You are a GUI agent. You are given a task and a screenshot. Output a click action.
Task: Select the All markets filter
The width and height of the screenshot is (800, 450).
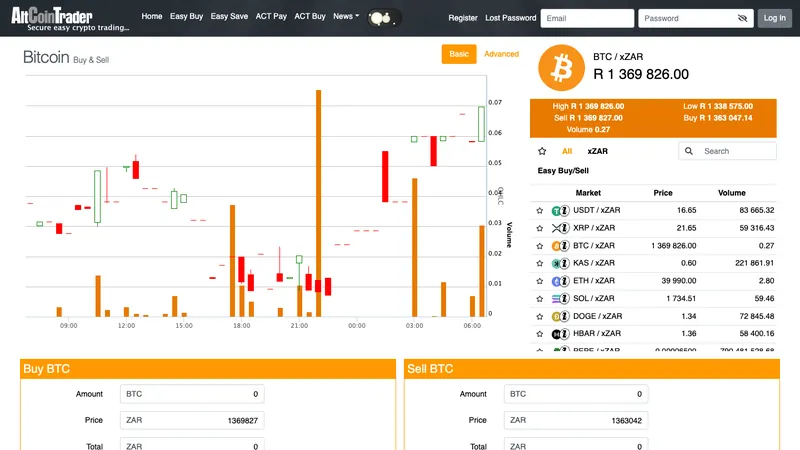coord(567,151)
